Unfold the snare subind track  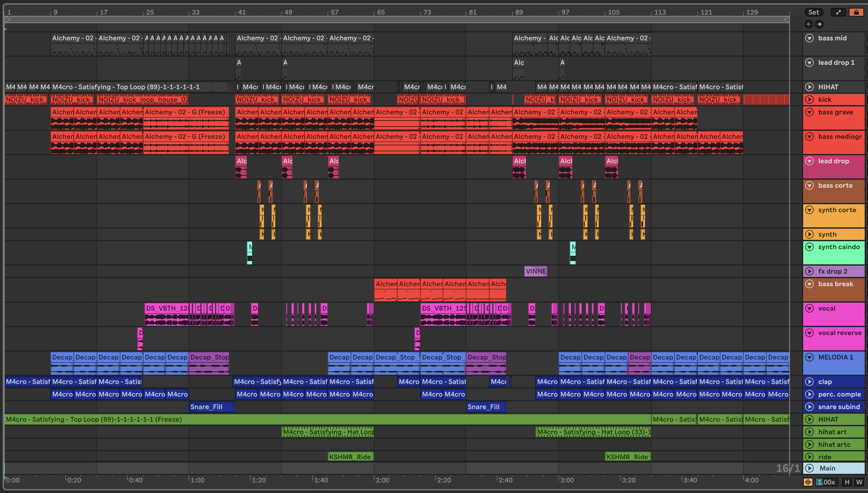point(809,407)
